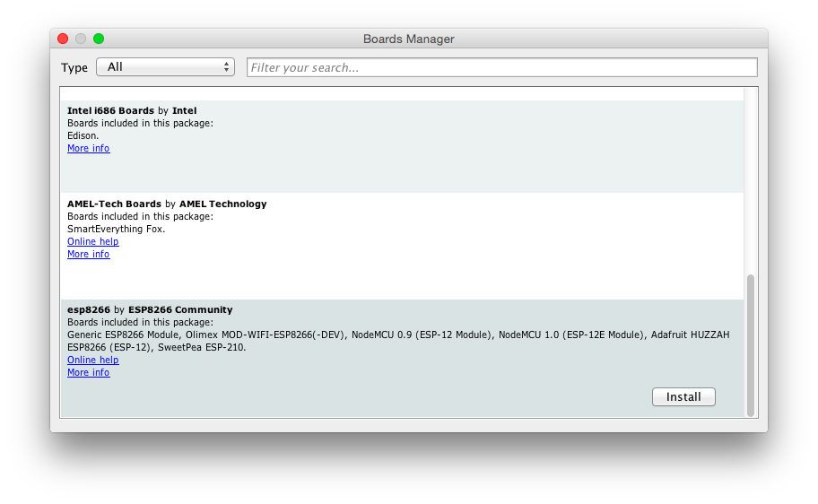This screenshot has height=504, width=818.
Task: Click More info under AMEL-Tech Boards
Action: tap(88, 254)
